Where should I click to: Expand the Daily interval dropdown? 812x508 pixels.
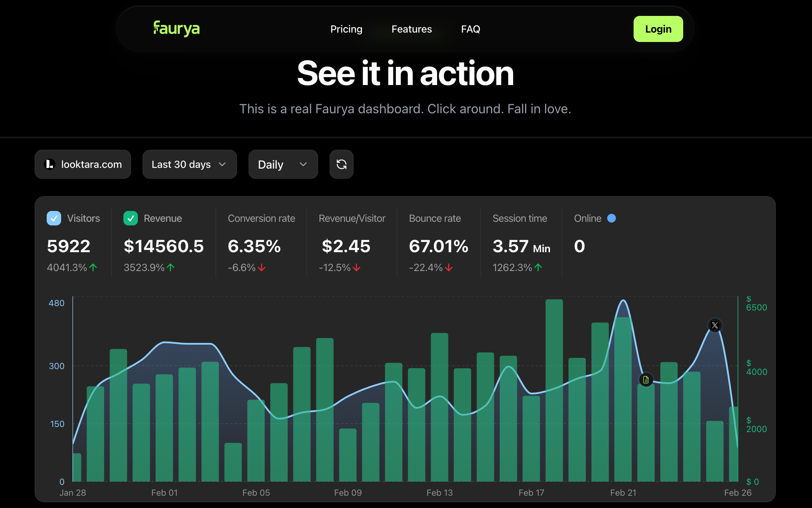tap(283, 164)
